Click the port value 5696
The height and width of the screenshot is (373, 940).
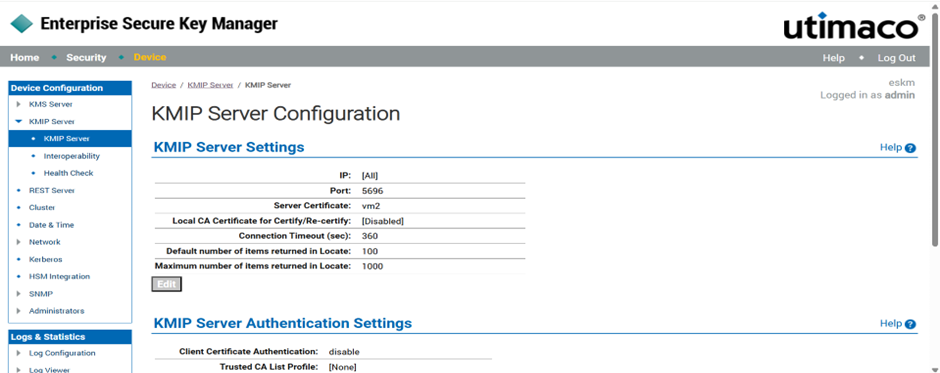pos(372,191)
